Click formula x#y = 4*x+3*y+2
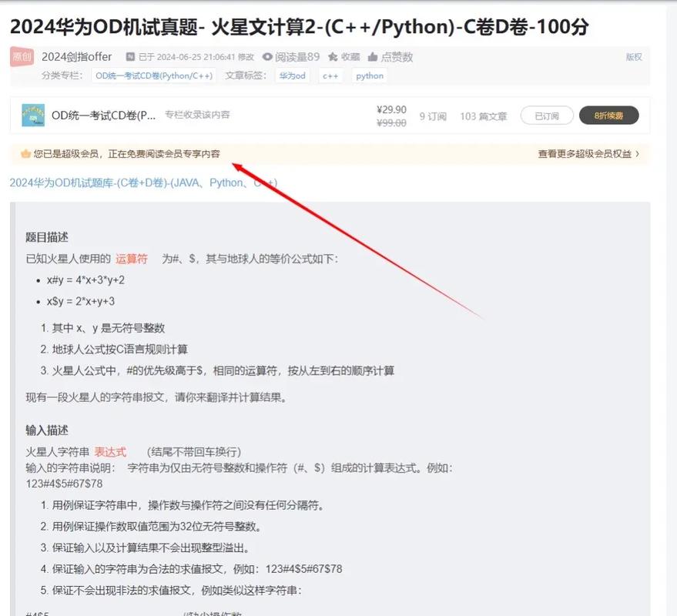Viewport: 677px width, 616px height. point(85,280)
